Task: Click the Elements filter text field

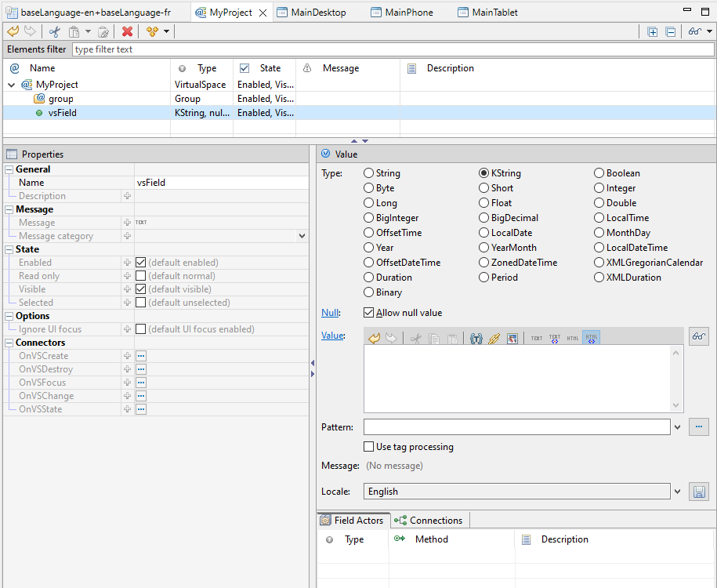Action: pos(392,49)
